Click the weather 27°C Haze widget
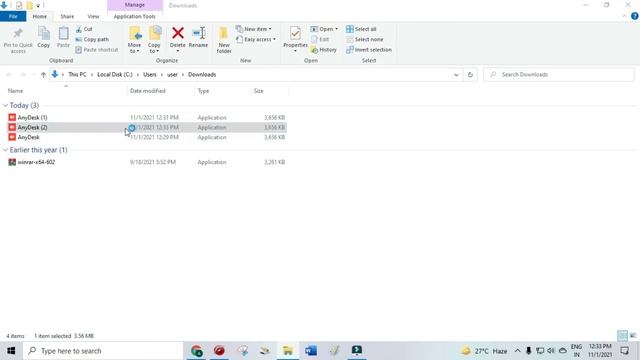 point(484,351)
